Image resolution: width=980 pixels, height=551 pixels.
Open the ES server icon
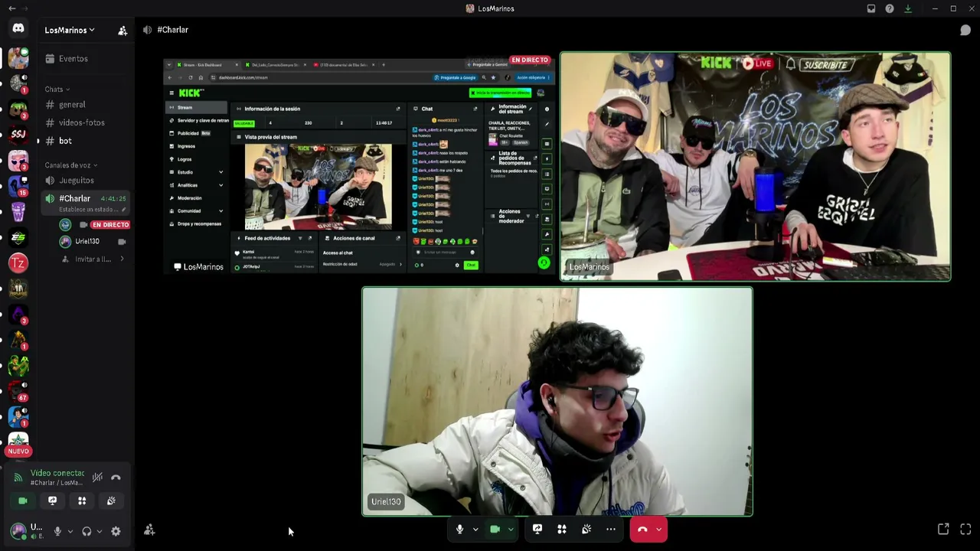pos(18,237)
